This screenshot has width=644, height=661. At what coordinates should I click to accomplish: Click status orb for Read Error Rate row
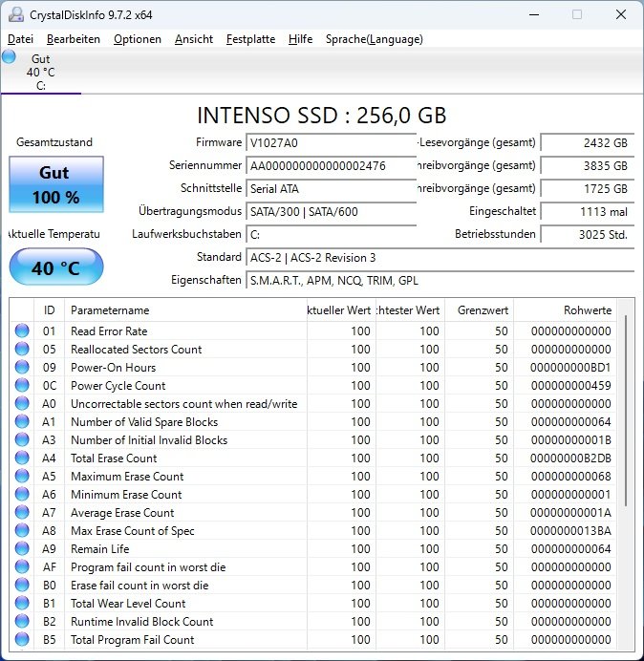[x=22, y=330]
